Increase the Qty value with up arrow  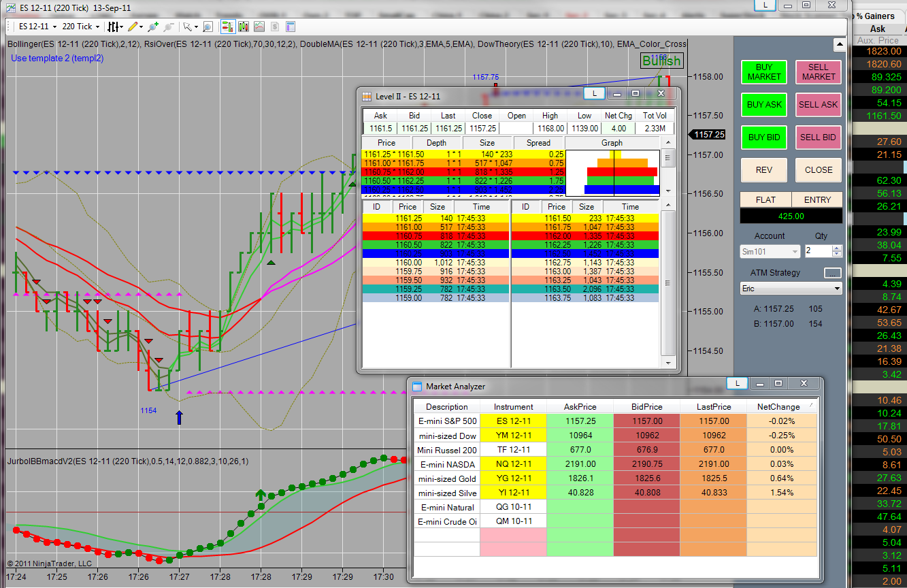click(836, 248)
